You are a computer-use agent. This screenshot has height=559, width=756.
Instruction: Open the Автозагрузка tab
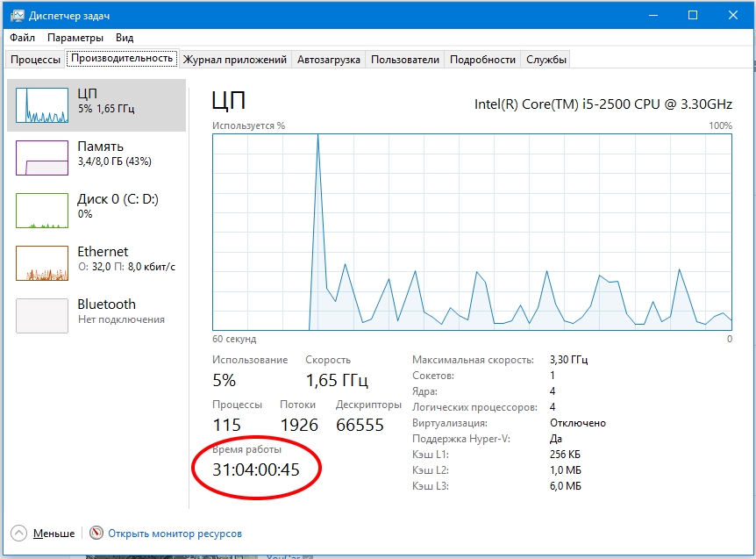tap(329, 60)
